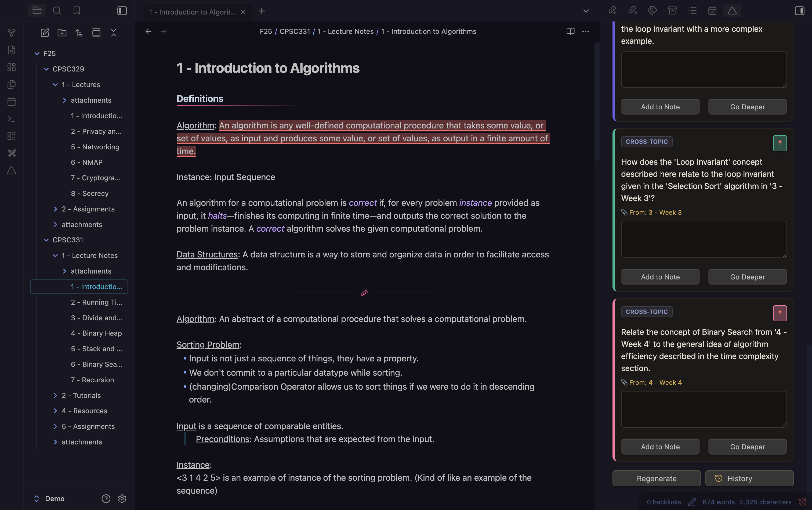Click the editor's vertical scrollbar
This screenshot has width=812, height=510.
pyautogui.click(x=597, y=101)
